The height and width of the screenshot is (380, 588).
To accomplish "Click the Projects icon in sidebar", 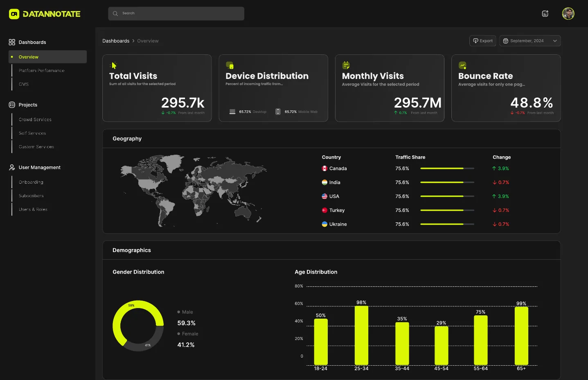I will pyautogui.click(x=12, y=105).
